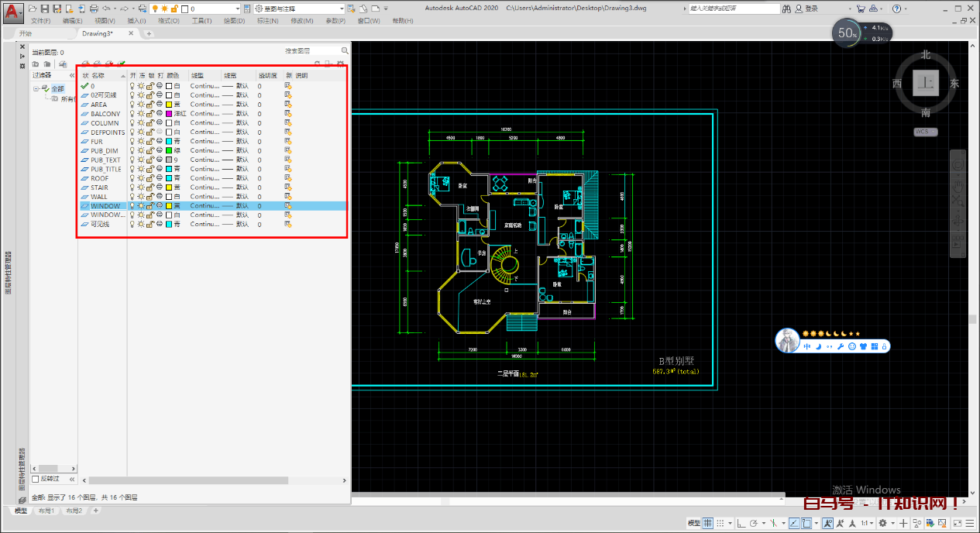The height and width of the screenshot is (533, 980).
Task: Freeze the ROOF layer via its sun icon
Action: tap(140, 177)
